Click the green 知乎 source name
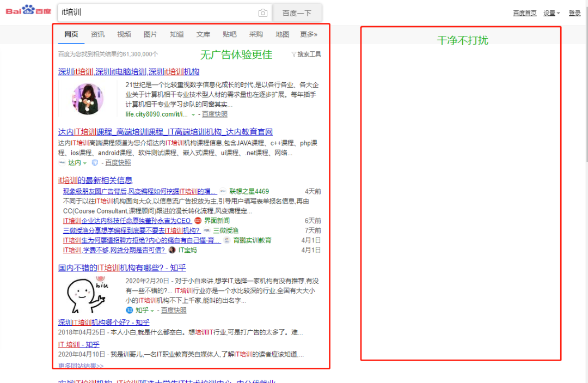The width and height of the screenshot is (588, 383). point(142,310)
